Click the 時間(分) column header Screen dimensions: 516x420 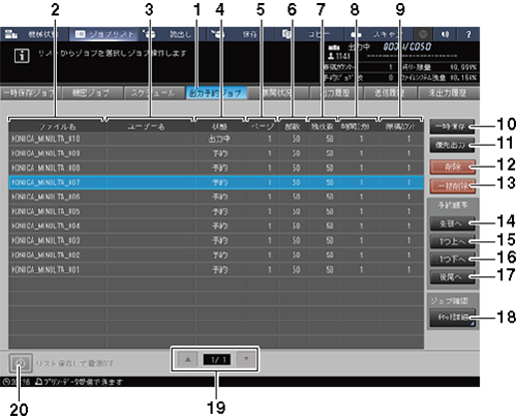(357, 127)
